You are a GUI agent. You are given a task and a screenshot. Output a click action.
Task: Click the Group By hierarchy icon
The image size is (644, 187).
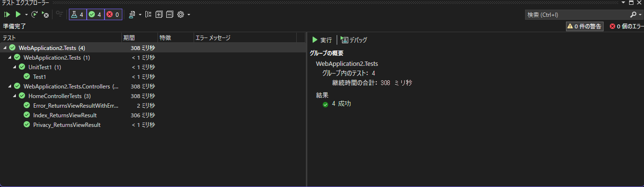[x=148, y=15]
